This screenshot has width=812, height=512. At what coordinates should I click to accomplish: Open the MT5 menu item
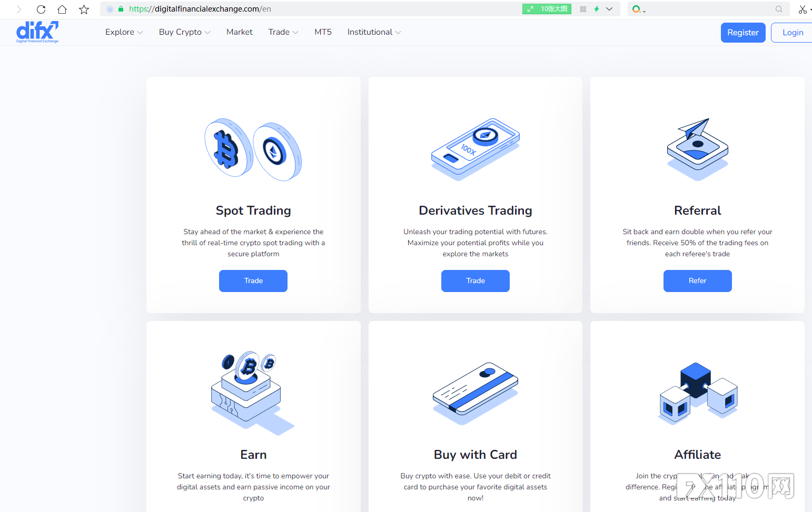[323, 32]
